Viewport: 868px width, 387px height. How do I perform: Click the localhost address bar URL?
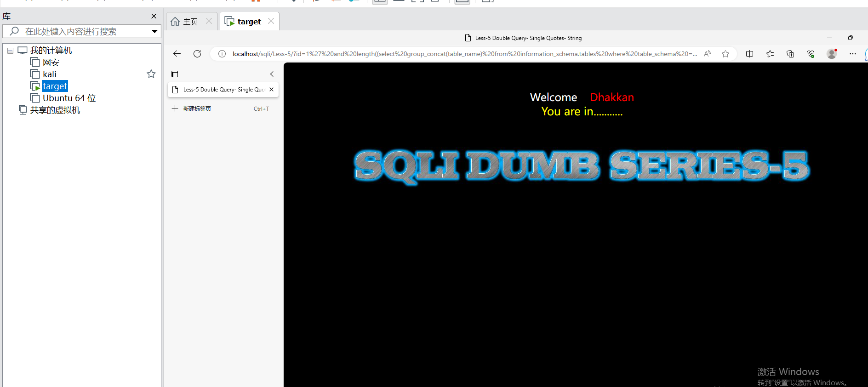[x=464, y=54]
